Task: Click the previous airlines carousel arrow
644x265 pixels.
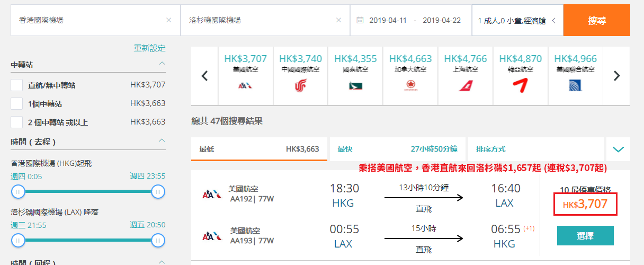Action: (205, 76)
